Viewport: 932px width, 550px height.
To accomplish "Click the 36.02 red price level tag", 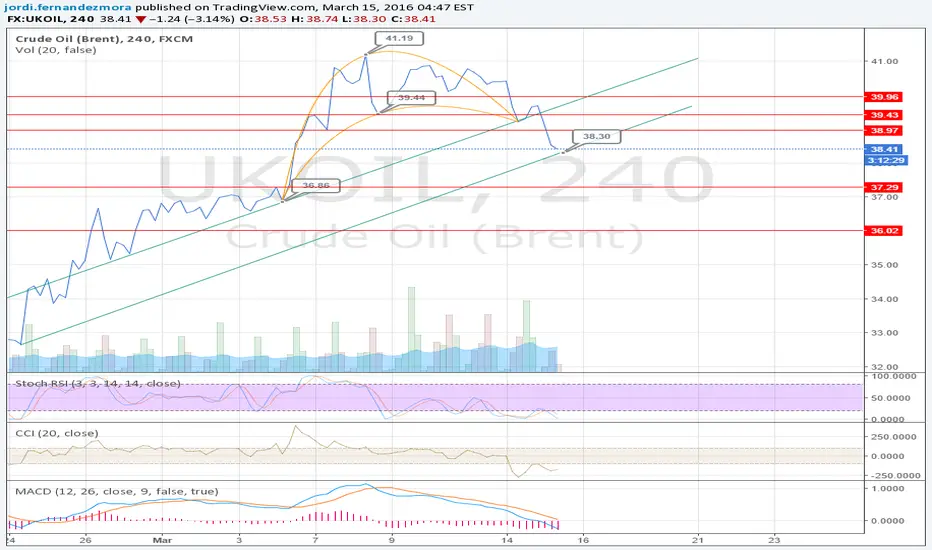I will click(884, 231).
